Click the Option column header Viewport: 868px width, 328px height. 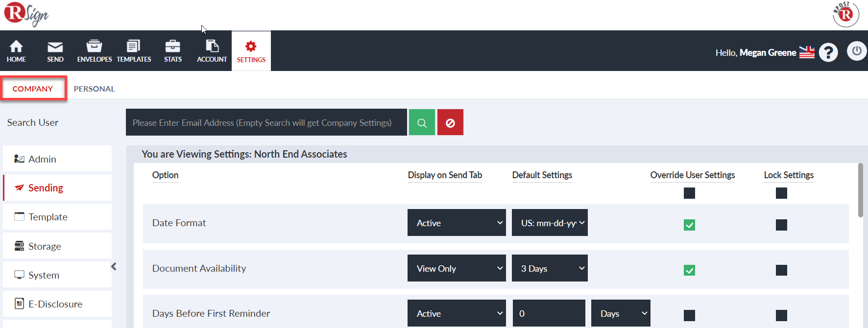pos(165,175)
